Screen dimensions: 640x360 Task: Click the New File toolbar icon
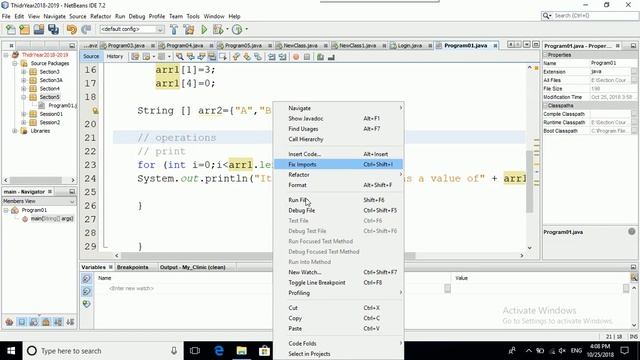(11, 29)
